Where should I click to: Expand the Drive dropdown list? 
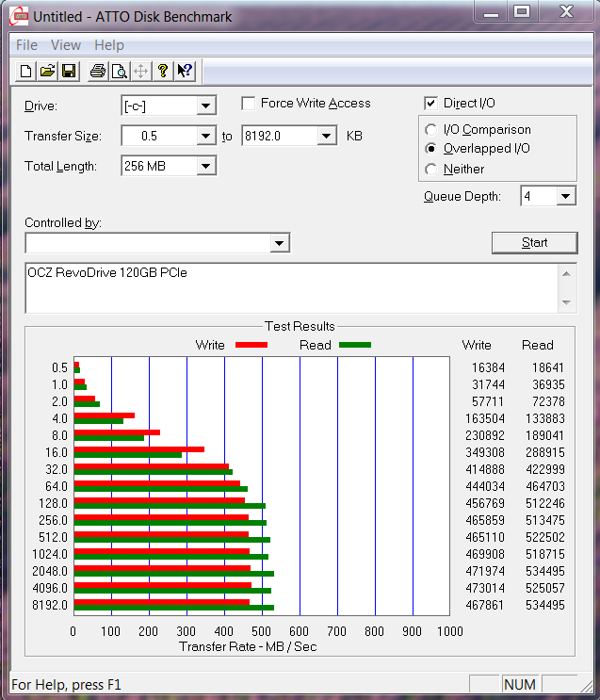pyautogui.click(x=206, y=106)
